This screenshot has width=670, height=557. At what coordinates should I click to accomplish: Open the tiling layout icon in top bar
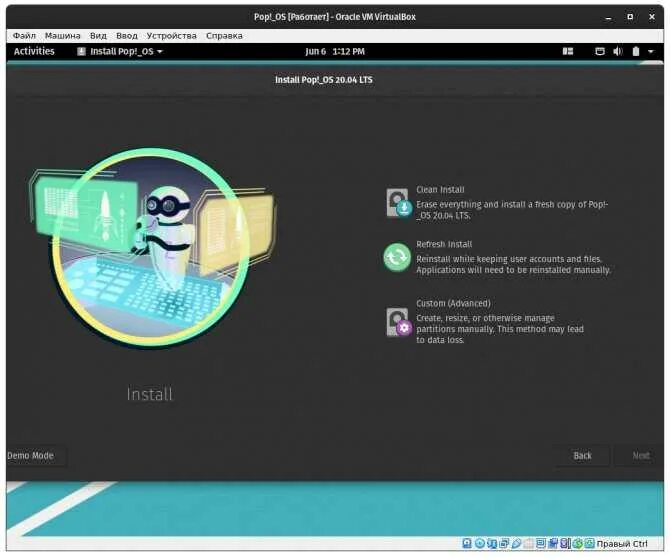click(567, 52)
